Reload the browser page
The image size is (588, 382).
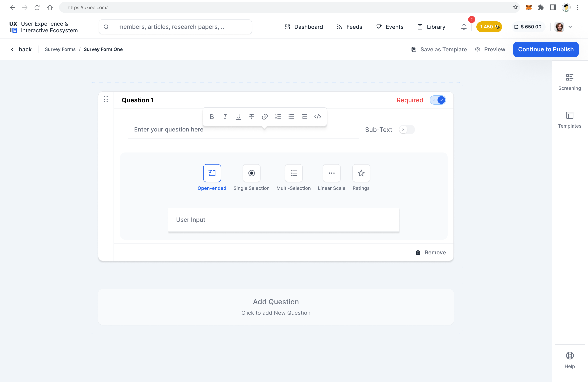pos(37,7)
